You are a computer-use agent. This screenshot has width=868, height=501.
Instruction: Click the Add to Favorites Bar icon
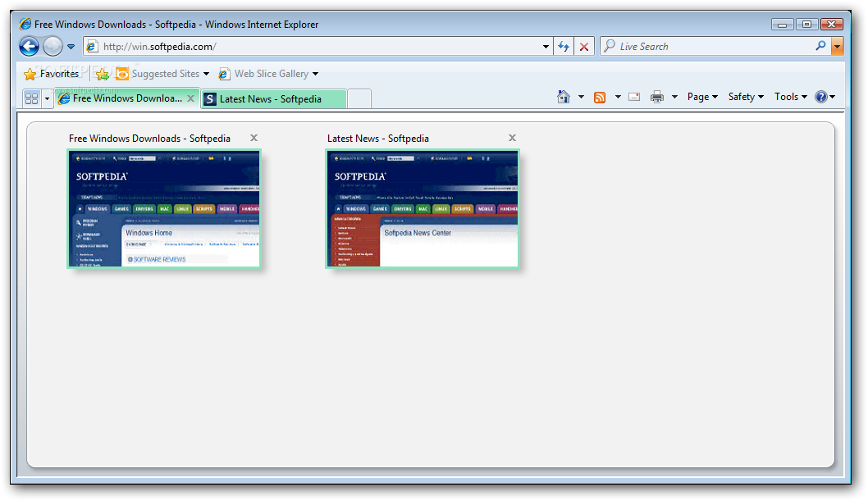102,74
